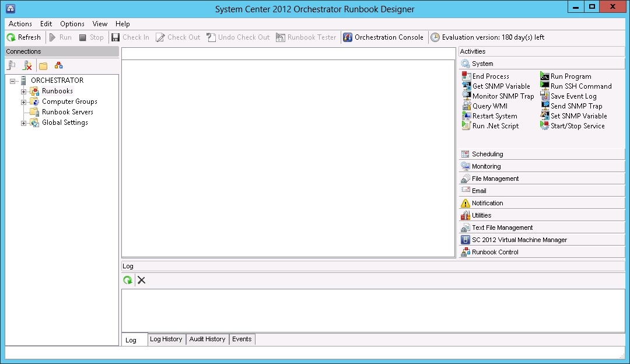Expand the File Management category
The width and height of the screenshot is (630, 364).
541,178
